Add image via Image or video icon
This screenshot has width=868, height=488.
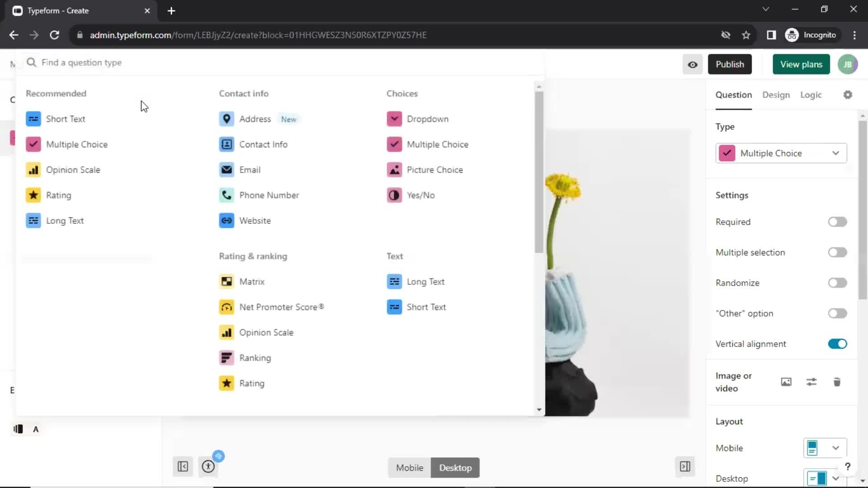click(786, 382)
